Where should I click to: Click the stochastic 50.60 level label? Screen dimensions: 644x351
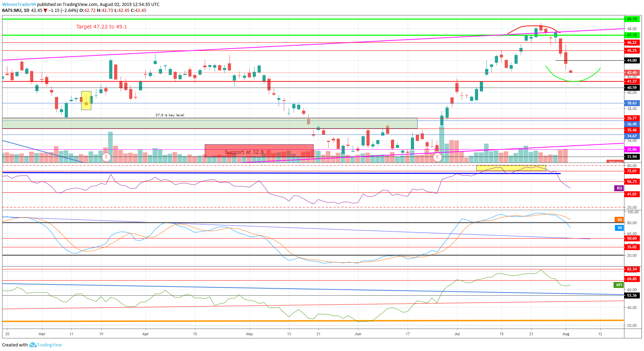point(632,238)
